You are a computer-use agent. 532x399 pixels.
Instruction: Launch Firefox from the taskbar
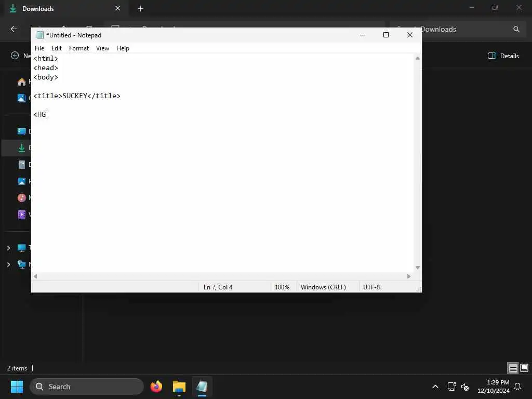(x=156, y=387)
